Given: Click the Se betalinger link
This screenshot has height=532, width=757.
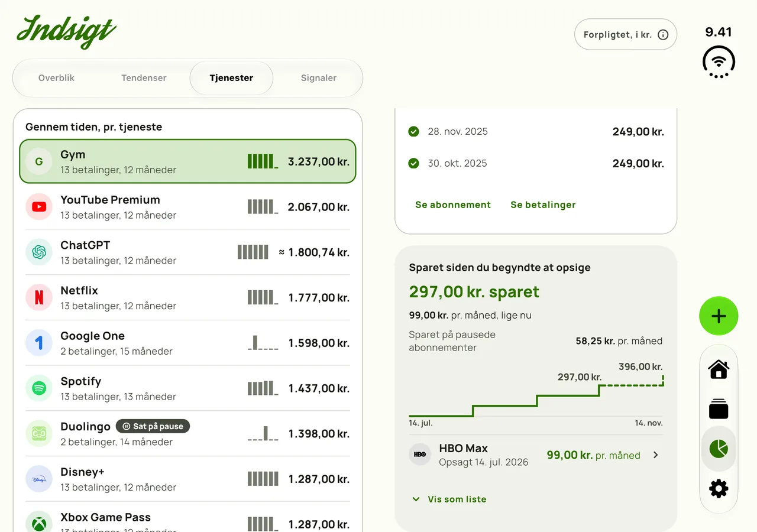Looking at the screenshot, I should tap(543, 205).
